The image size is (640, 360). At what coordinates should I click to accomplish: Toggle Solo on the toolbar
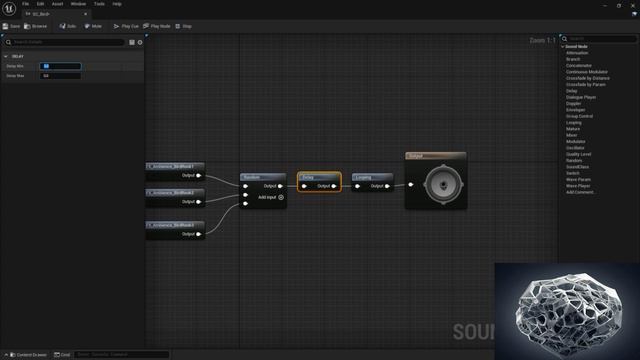coord(68,26)
